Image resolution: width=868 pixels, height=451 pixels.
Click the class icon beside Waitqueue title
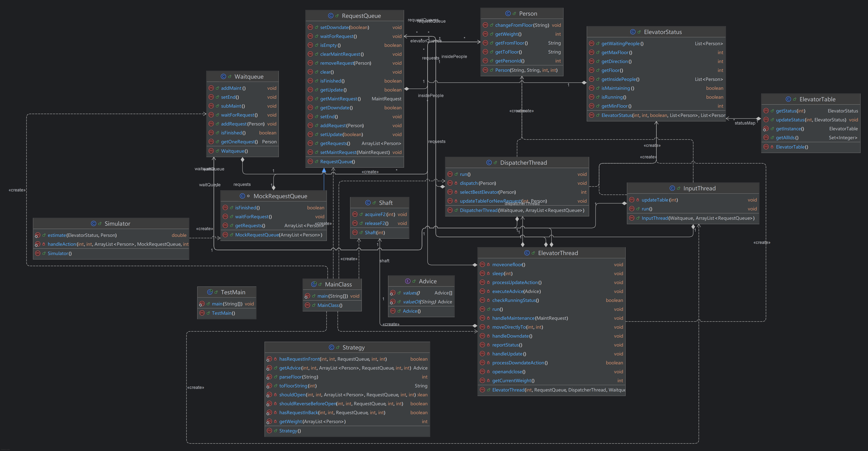[223, 76]
